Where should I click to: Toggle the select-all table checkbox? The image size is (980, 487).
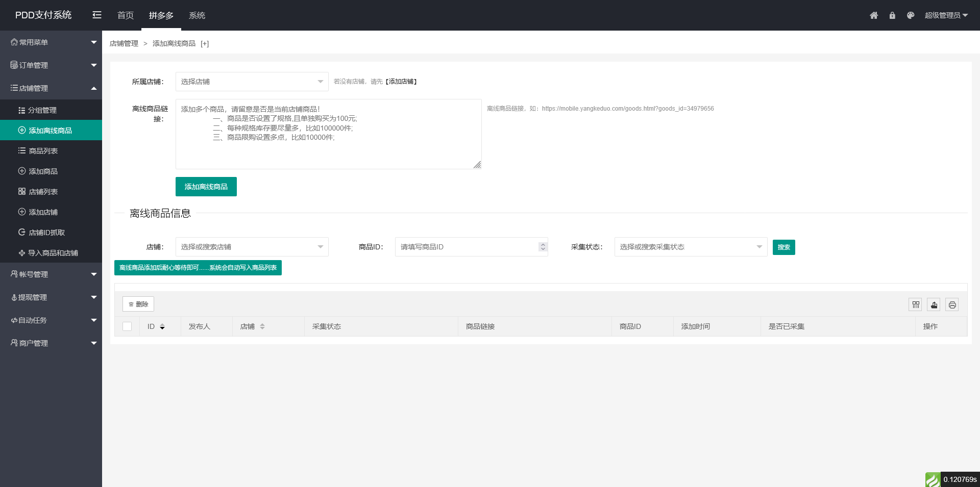pos(128,327)
